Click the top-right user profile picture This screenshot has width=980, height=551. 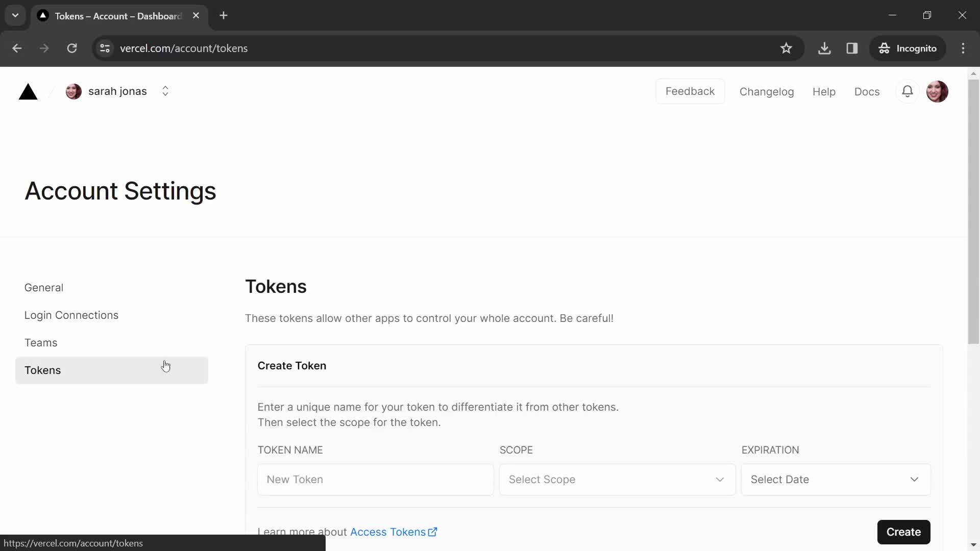[938, 91]
